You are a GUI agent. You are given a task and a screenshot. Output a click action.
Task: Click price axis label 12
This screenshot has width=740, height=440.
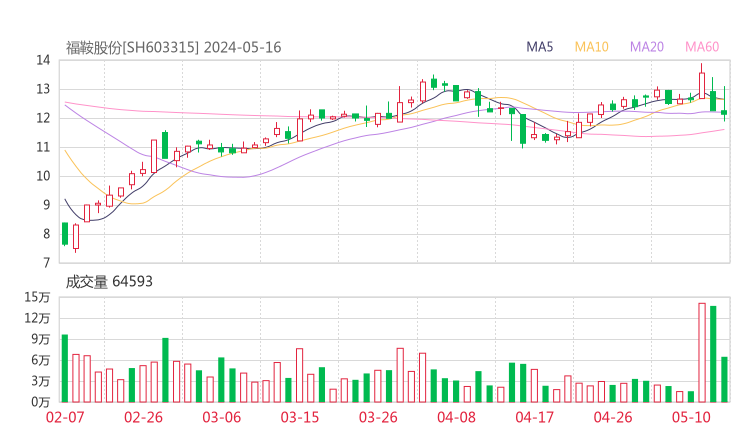click(43, 118)
